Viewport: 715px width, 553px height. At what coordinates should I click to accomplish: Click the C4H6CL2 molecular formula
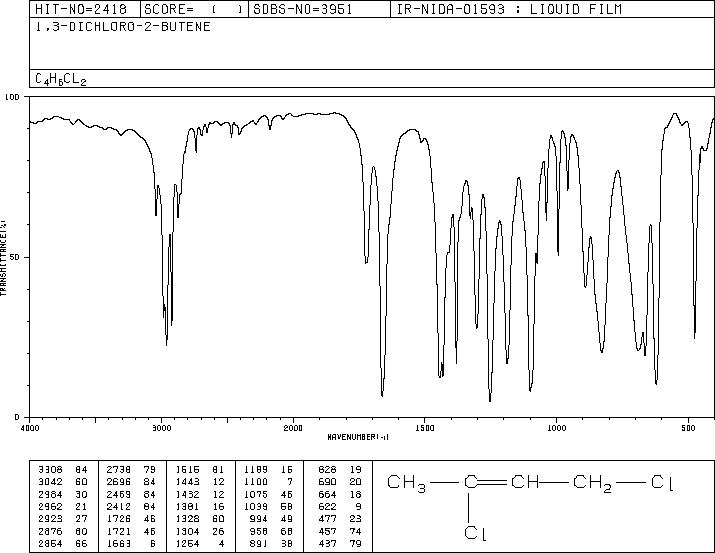coord(61,79)
